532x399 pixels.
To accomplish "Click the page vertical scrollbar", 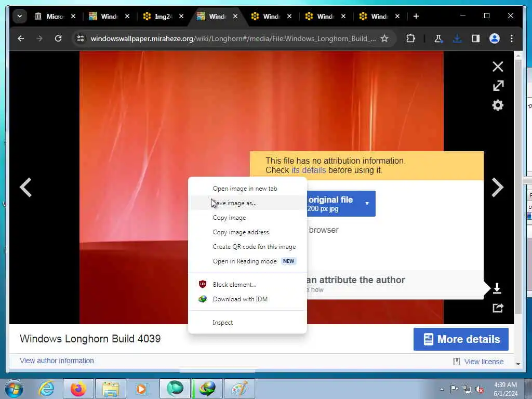I will pyautogui.click(x=518, y=187).
